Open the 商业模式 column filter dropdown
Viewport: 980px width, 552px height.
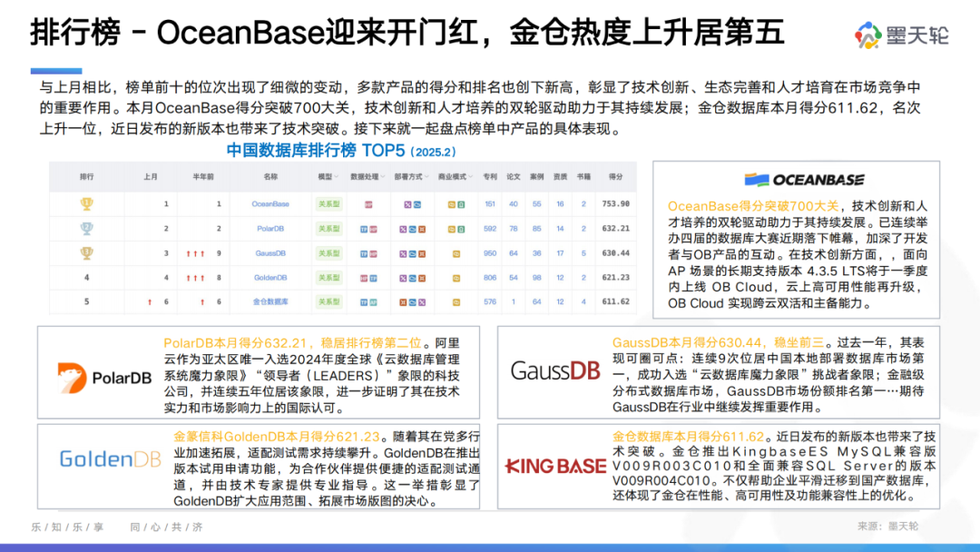coord(471,177)
